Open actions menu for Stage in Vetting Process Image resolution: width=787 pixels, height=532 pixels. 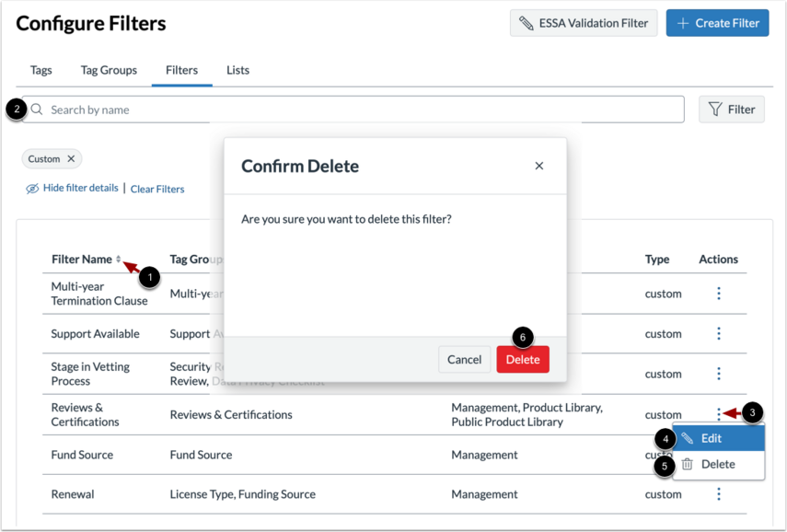719,374
